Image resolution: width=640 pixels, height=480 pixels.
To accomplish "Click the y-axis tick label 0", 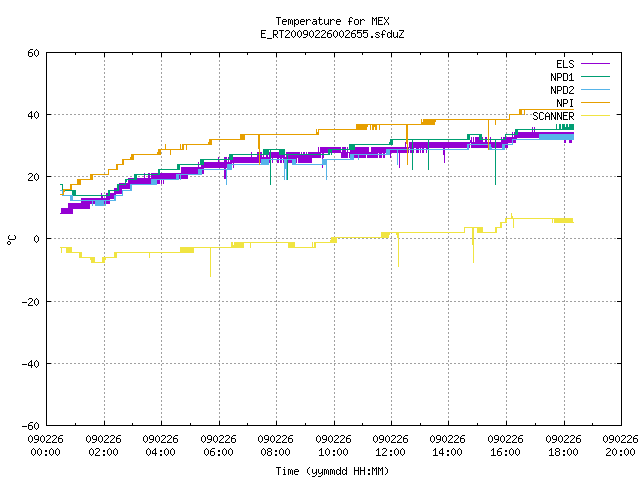I will tap(37, 239).
